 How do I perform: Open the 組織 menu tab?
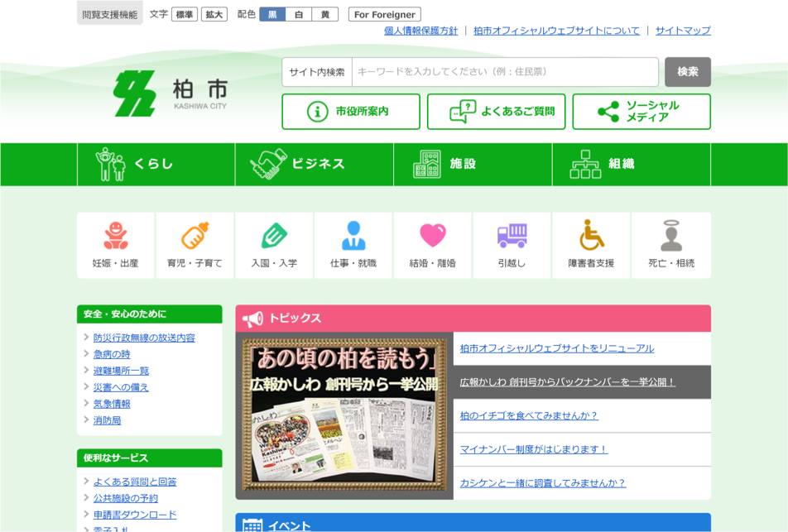(x=632, y=165)
